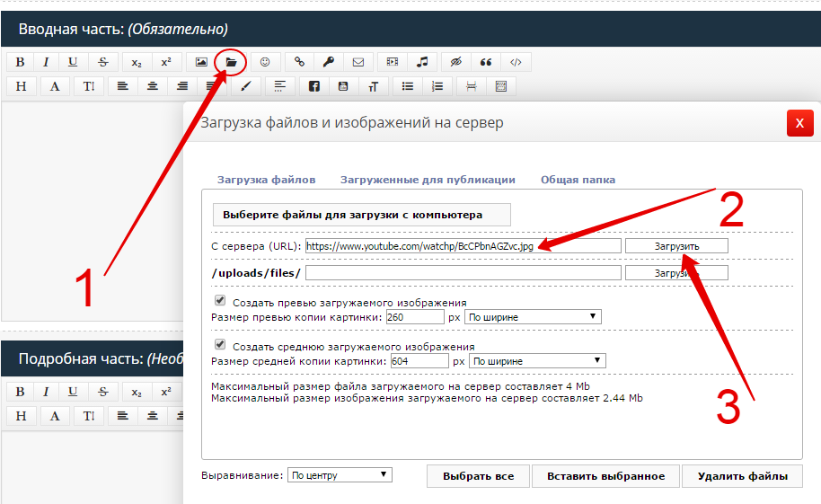Uncheck create preview image checkbox

220,301
